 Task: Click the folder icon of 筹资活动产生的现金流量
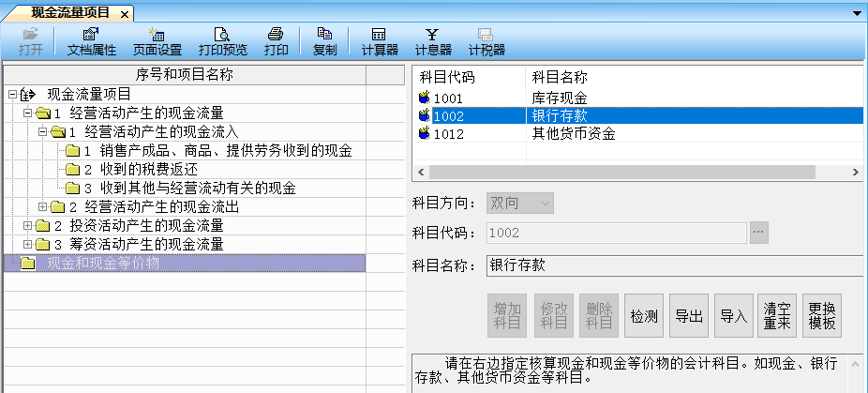point(42,245)
